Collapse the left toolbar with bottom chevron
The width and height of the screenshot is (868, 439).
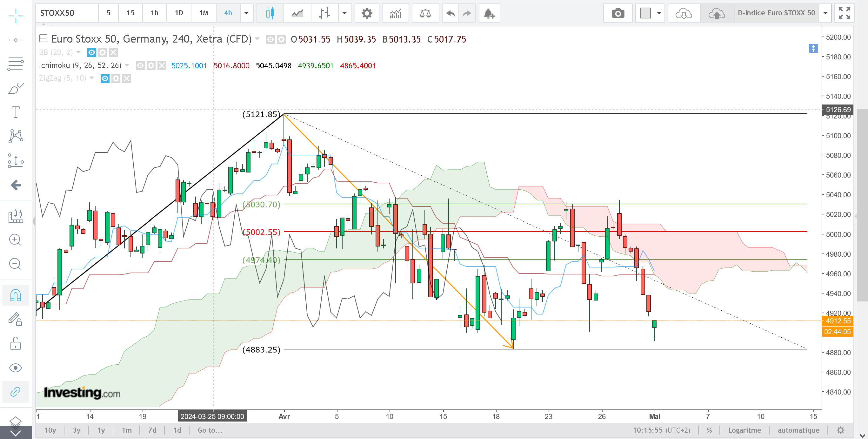pos(16,433)
